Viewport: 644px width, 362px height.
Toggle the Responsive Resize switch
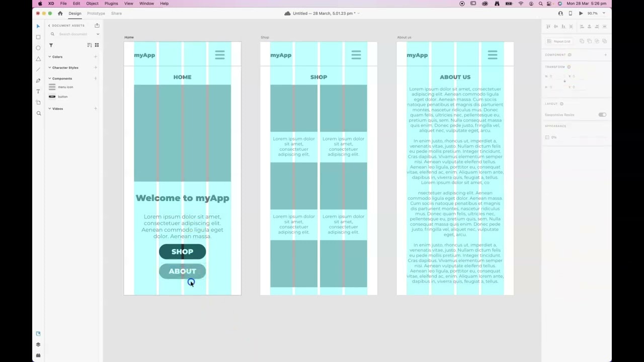click(602, 115)
